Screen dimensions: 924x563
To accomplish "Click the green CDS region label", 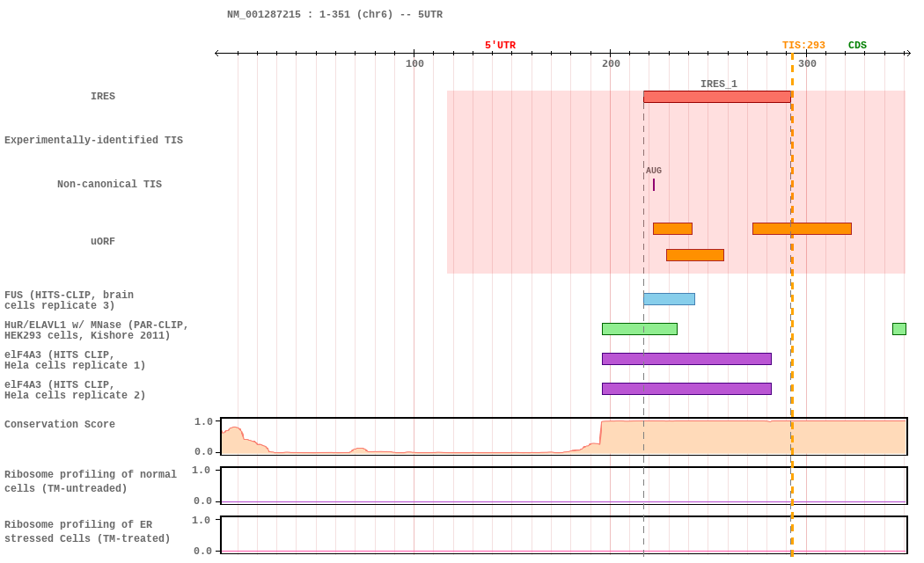I will 857,46.
